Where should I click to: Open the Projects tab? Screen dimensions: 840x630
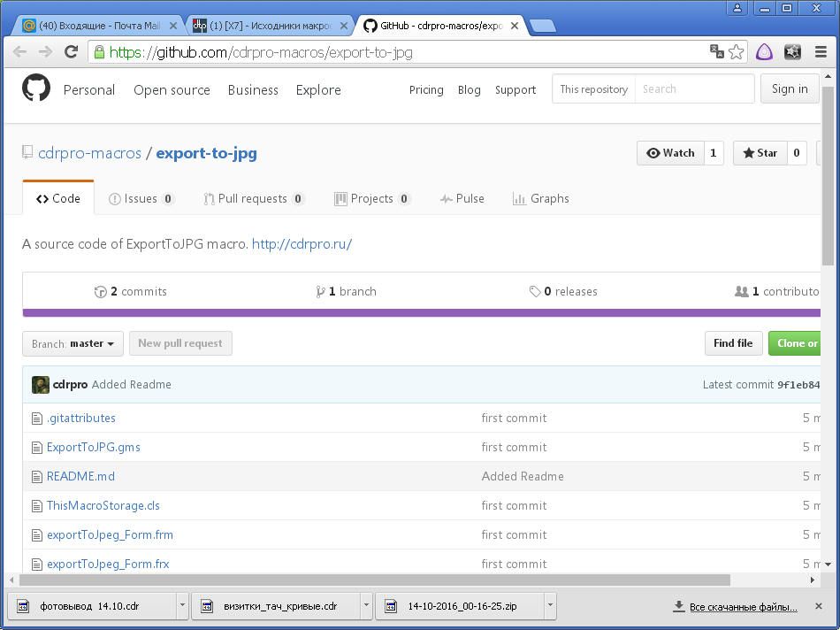[372, 199]
